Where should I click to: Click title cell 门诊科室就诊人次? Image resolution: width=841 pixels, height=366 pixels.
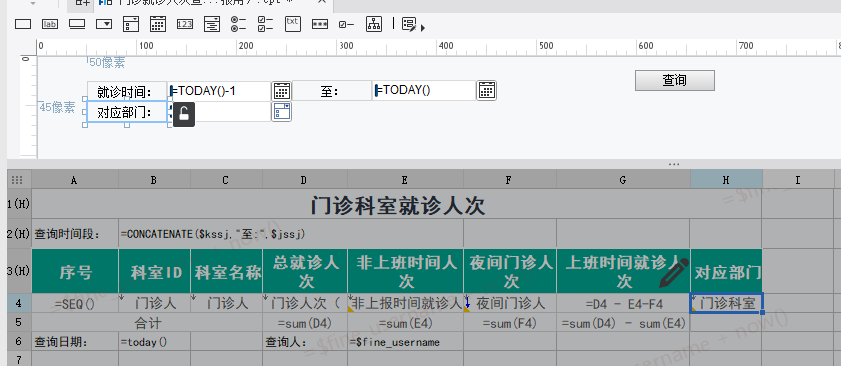coord(397,204)
